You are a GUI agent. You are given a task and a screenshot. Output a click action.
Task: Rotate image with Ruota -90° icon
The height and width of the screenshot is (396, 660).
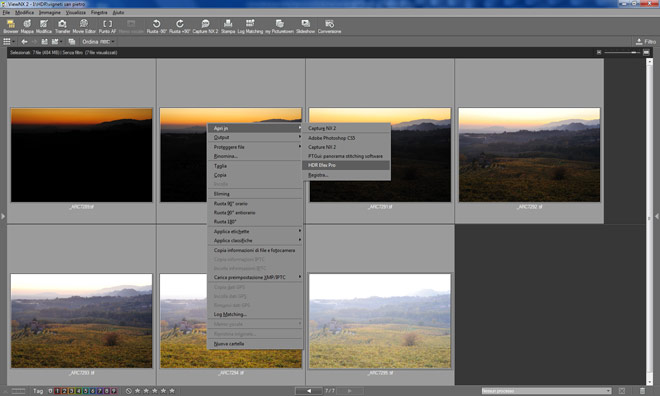[x=157, y=26]
